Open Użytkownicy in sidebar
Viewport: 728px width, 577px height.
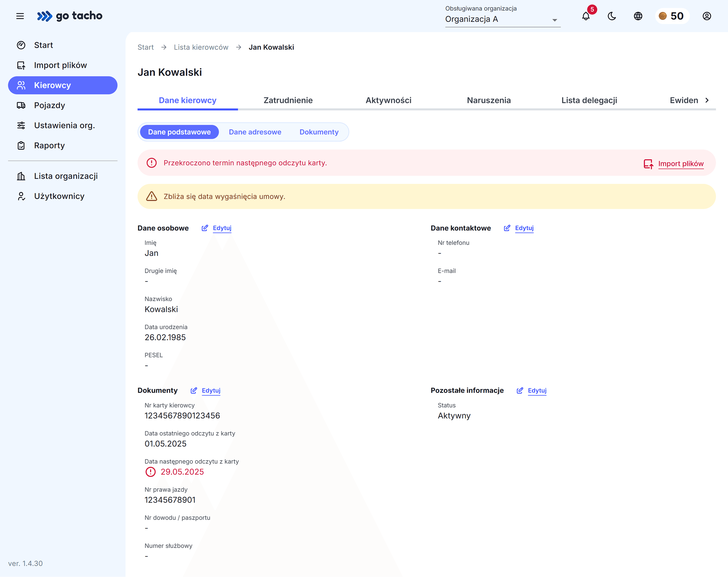click(x=63, y=196)
